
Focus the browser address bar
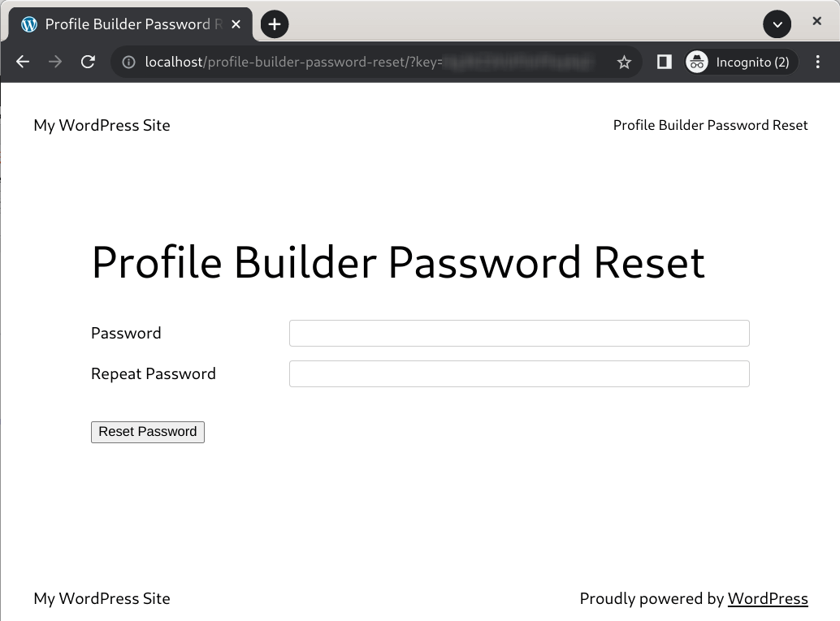point(366,63)
